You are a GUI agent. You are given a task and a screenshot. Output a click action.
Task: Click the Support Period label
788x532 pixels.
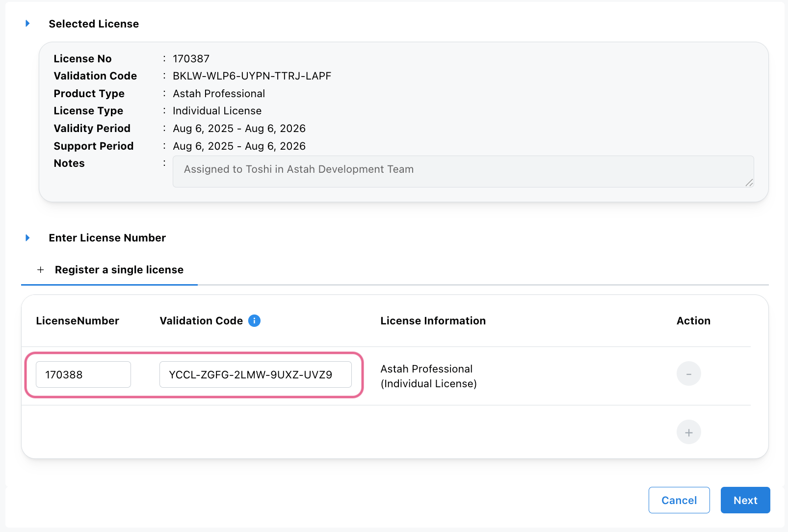tap(94, 146)
